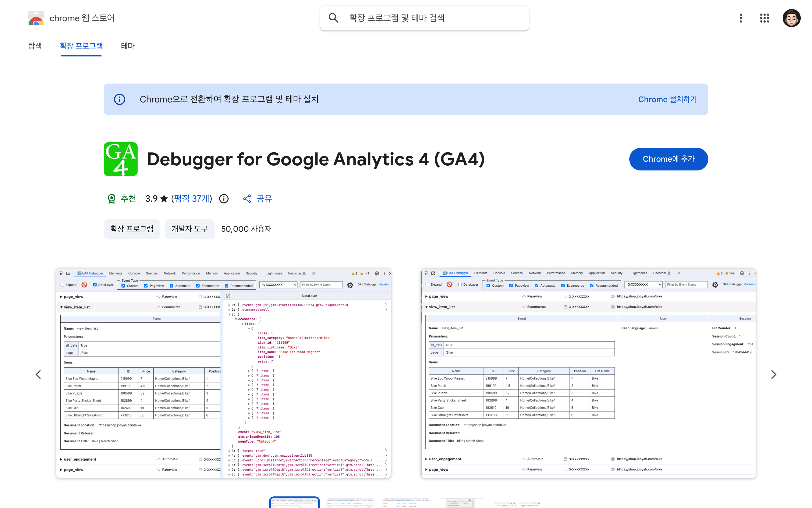Open the three-dot more options menu
The height and width of the screenshot is (508, 812).
pos(741,18)
